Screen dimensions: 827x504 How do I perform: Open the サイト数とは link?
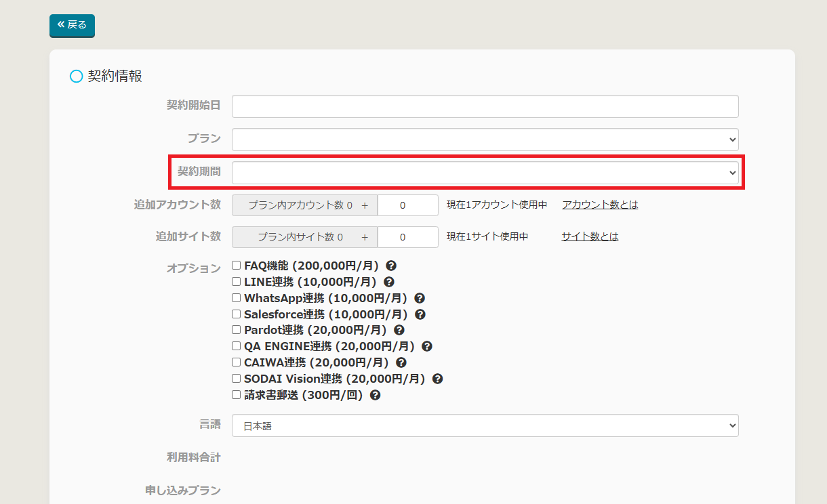(x=590, y=236)
